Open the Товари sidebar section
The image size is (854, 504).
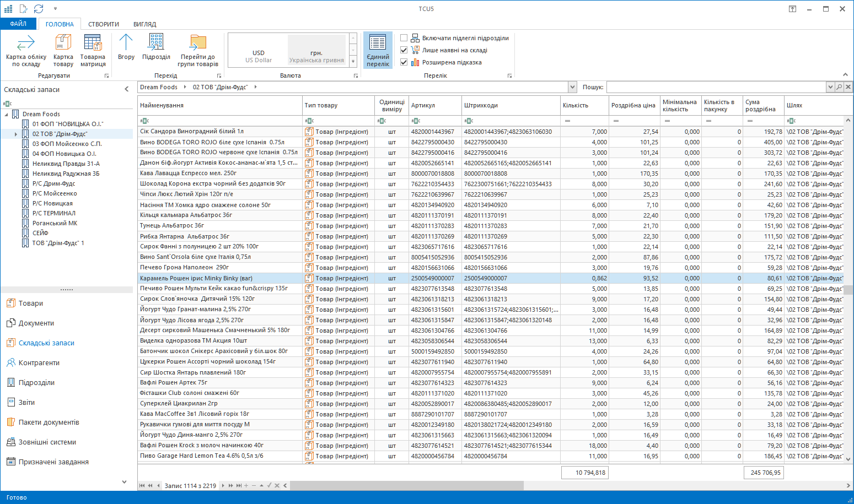[x=31, y=303]
